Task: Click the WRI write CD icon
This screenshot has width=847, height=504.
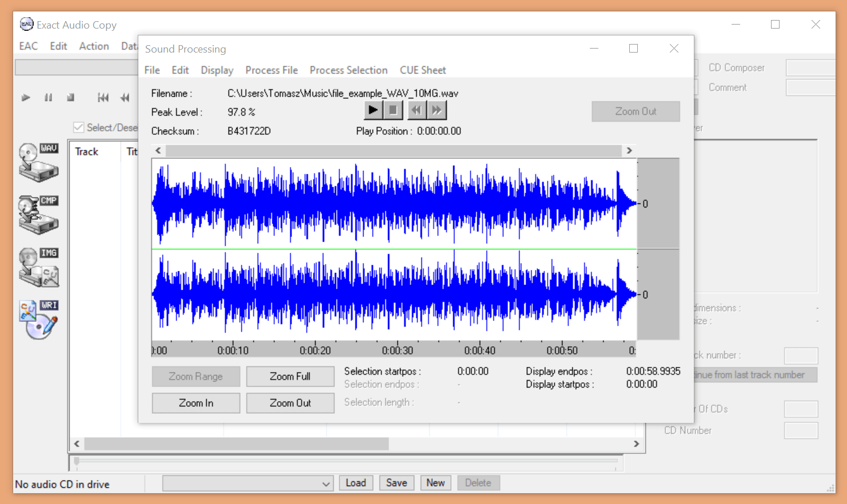Action: pos(39,320)
